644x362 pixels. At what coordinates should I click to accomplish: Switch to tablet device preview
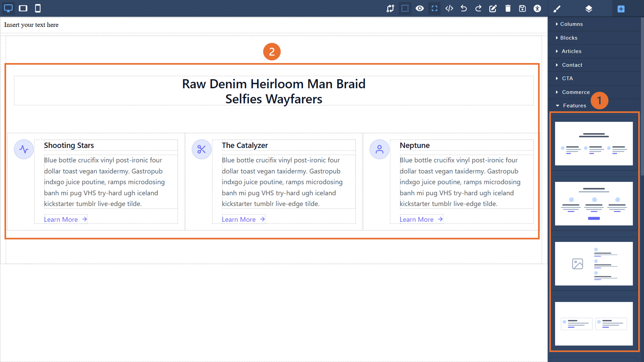(23, 8)
